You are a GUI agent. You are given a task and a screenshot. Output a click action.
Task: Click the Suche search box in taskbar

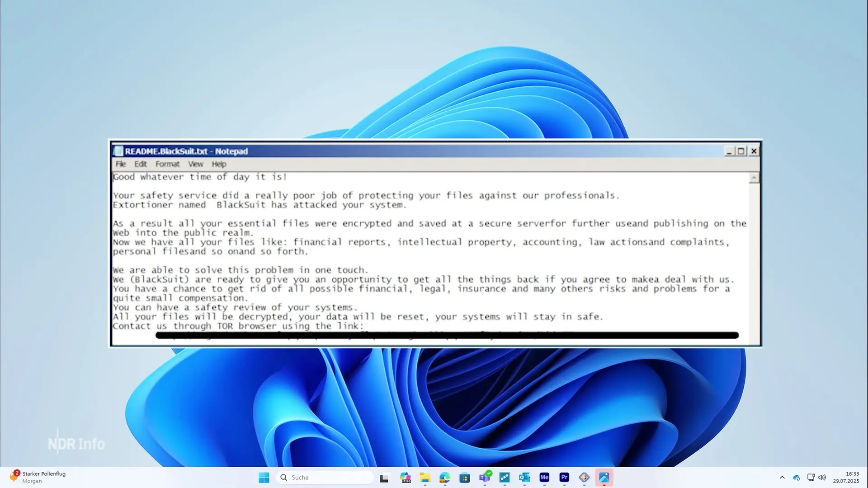coord(325,478)
